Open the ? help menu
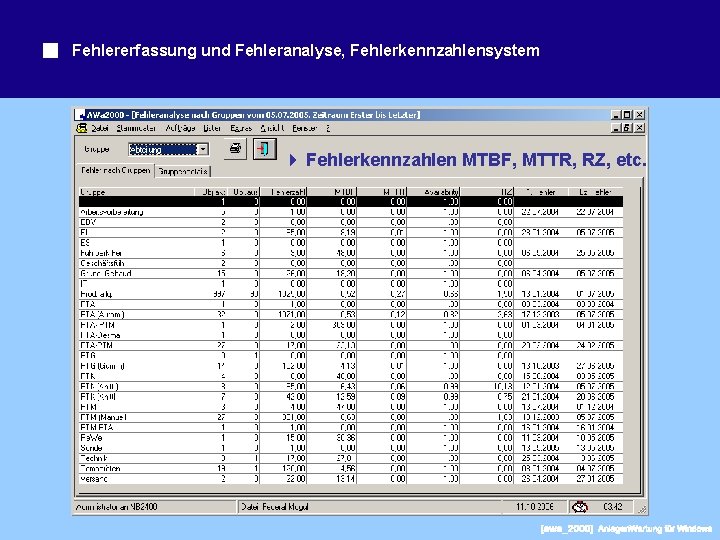 328,128
